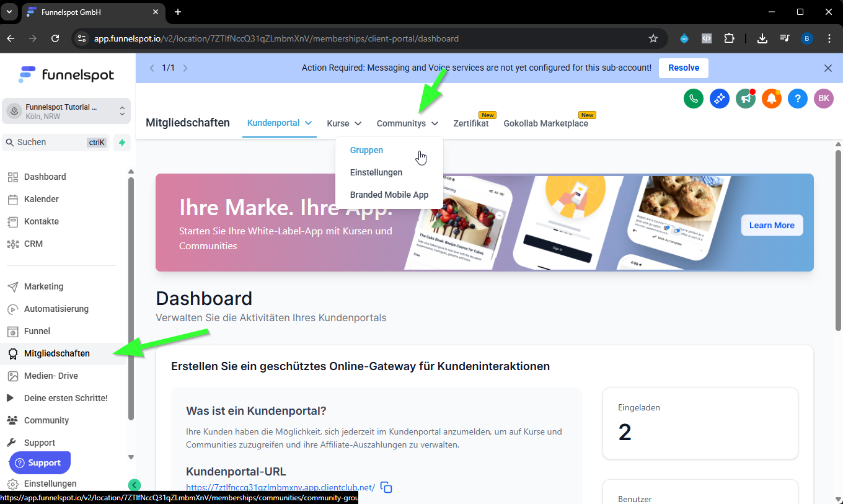This screenshot has width=843, height=504.
Task: Click the site information icon in address bar
Action: tap(81, 38)
